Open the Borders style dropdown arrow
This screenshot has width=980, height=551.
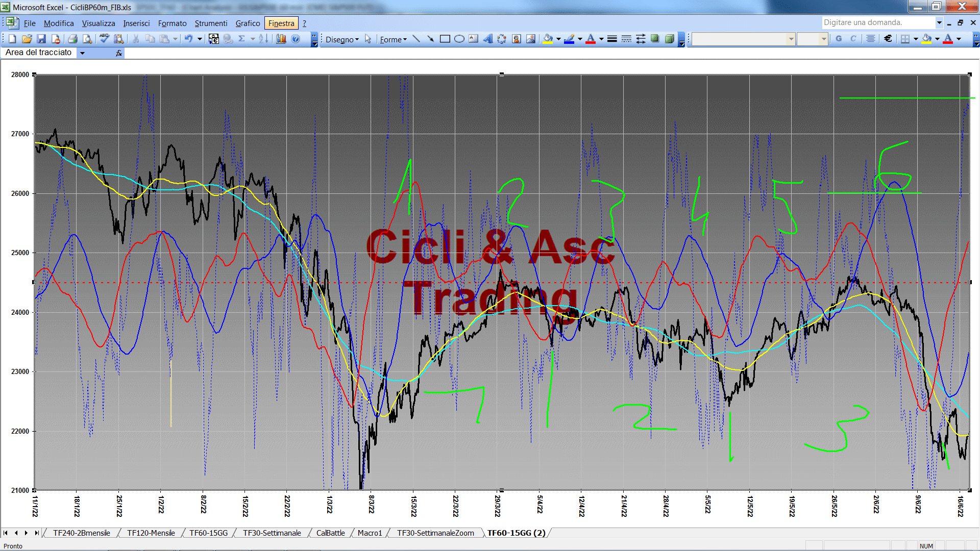[x=916, y=39]
